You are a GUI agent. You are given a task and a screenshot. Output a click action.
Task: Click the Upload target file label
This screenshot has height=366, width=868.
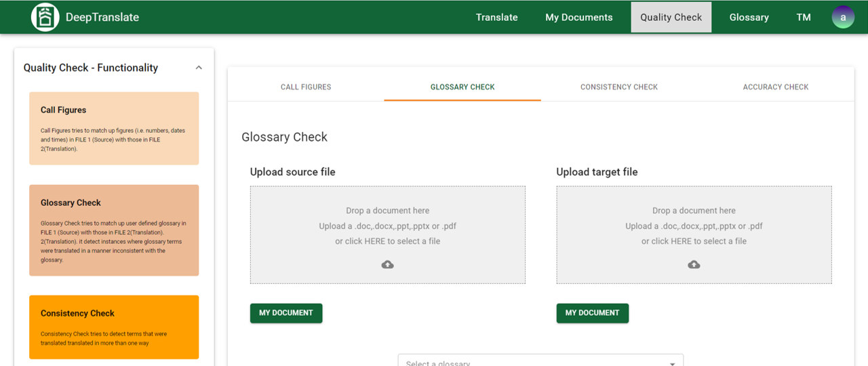pos(597,172)
